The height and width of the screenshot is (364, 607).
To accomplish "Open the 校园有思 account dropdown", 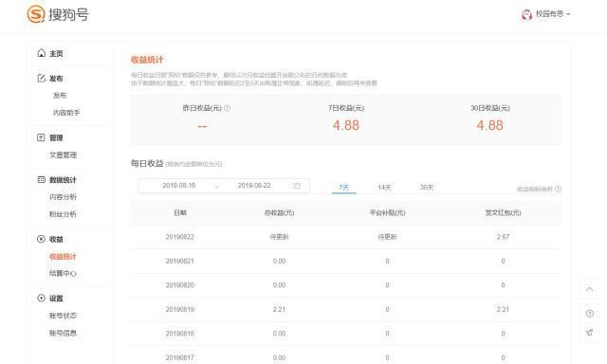I will pos(553,14).
